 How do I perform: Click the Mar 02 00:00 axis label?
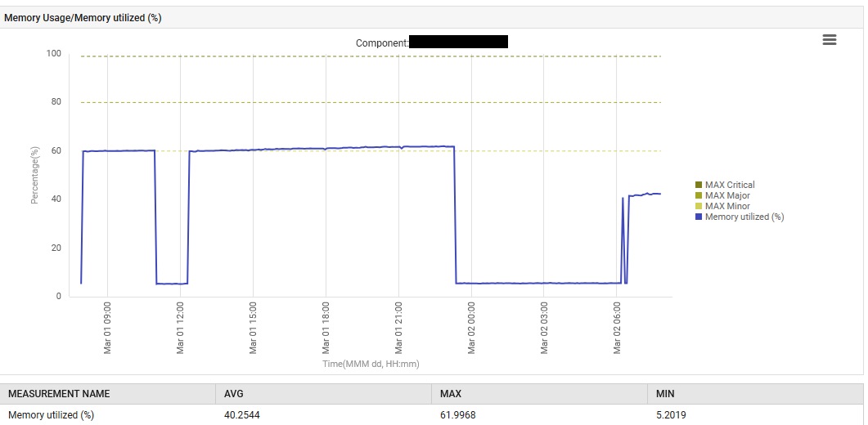472,329
